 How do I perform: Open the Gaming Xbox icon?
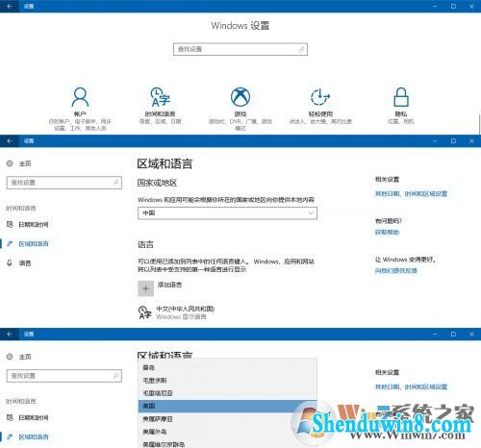[x=240, y=97]
